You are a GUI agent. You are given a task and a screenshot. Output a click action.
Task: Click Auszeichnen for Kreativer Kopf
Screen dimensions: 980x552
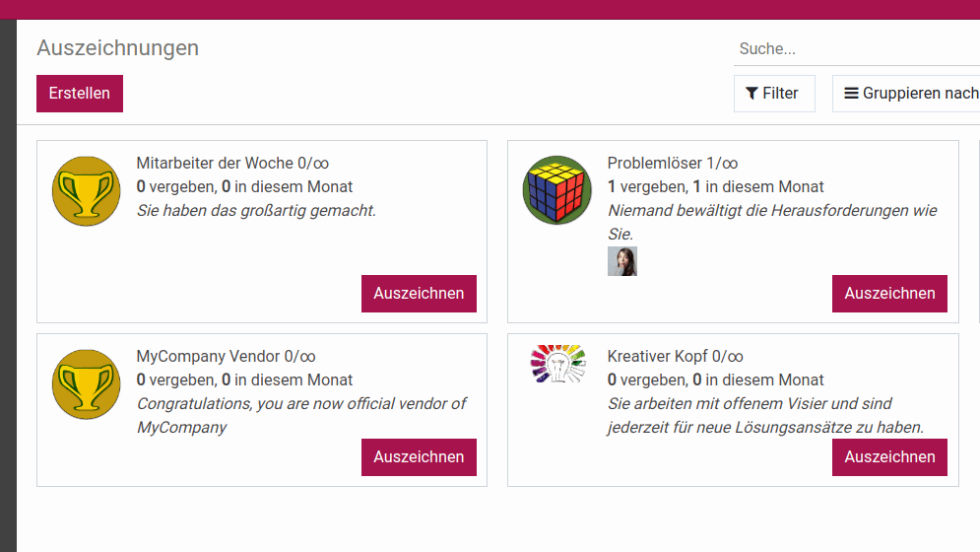[889, 457]
